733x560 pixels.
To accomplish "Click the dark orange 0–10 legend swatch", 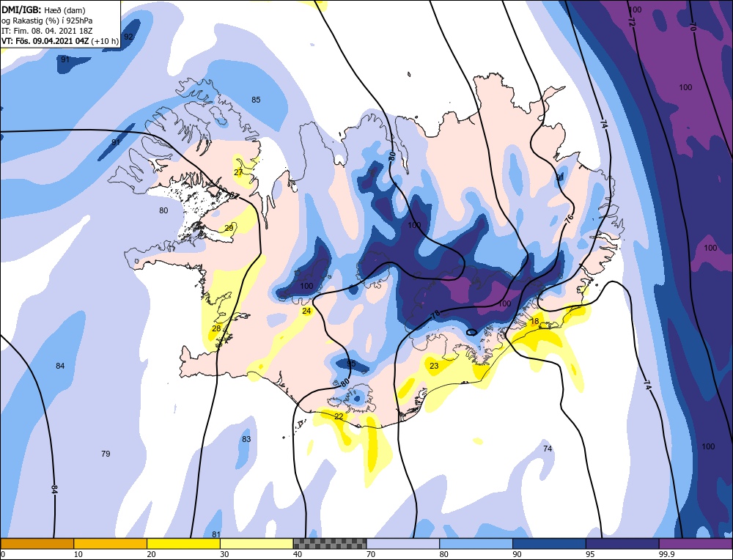I will pyautogui.click(x=37, y=544).
